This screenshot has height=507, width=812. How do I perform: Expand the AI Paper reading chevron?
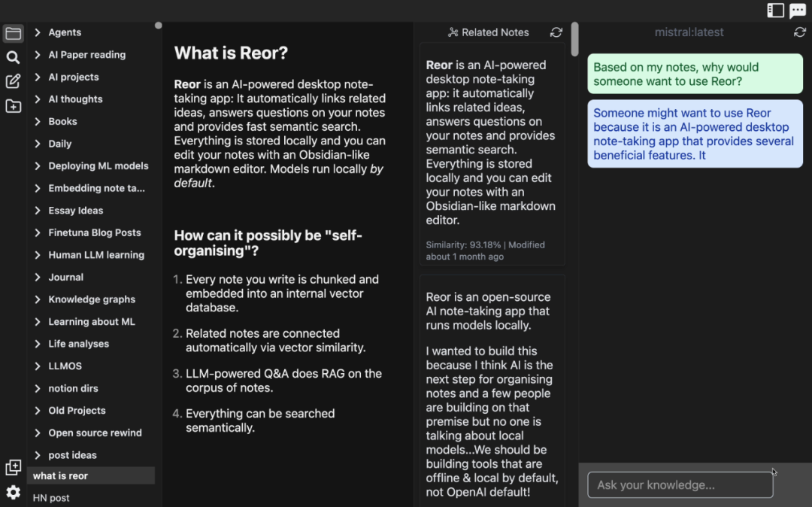[38, 54]
